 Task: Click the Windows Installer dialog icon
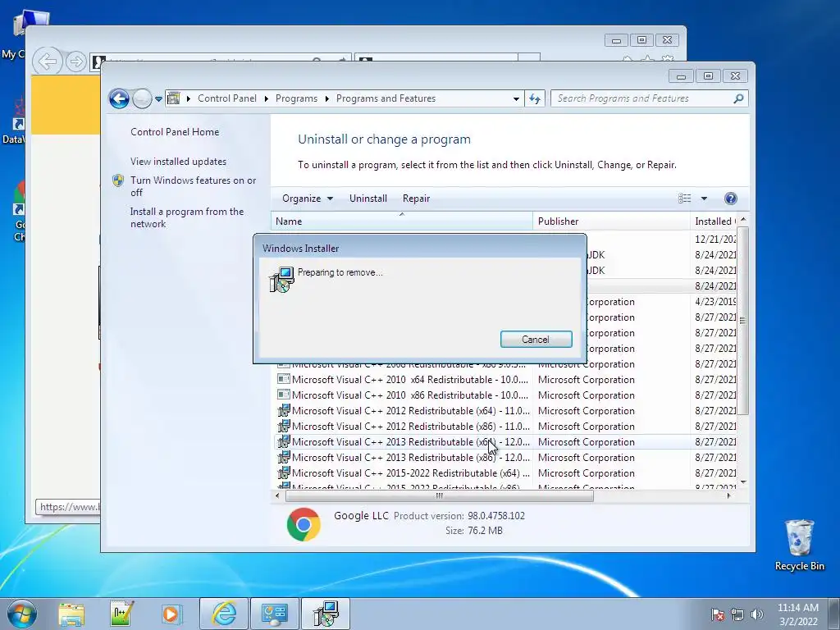pyautogui.click(x=281, y=279)
